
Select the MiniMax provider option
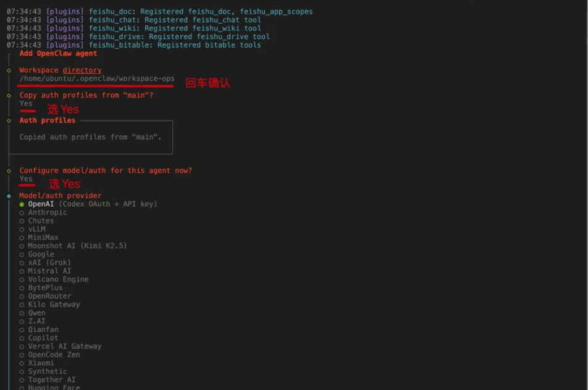[39, 237]
